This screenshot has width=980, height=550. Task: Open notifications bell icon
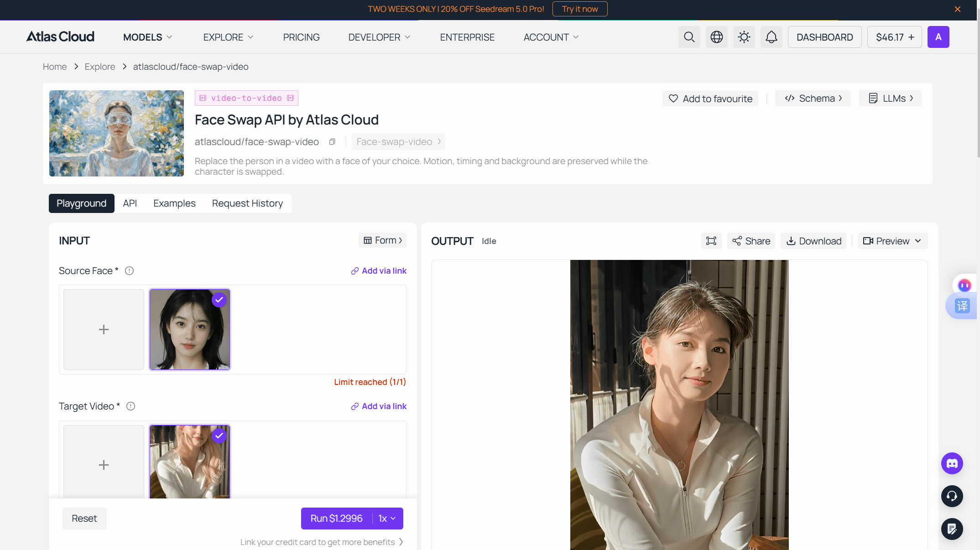(771, 37)
